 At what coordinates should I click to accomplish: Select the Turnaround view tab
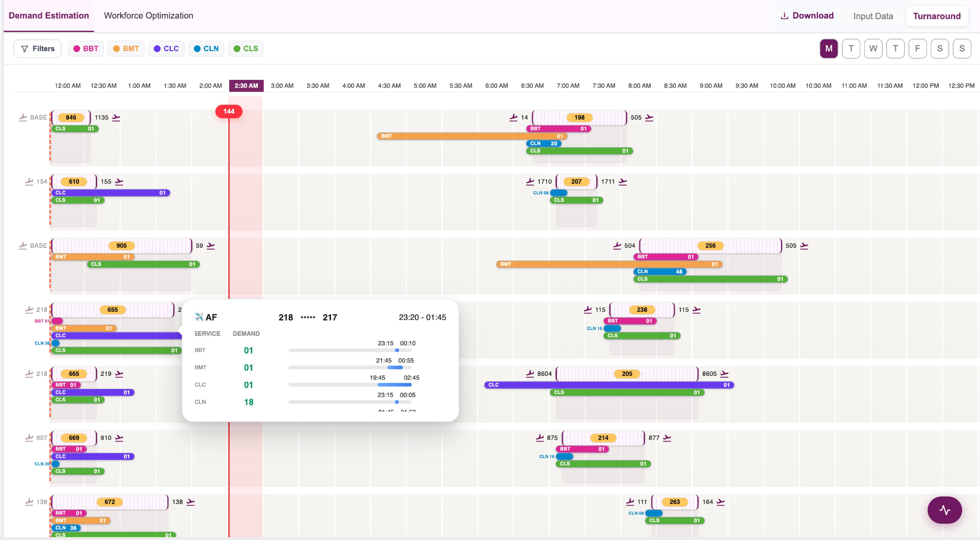click(x=936, y=16)
